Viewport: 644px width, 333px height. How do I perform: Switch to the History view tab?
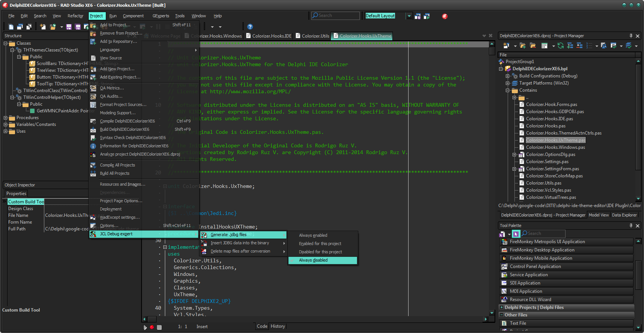(x=278, y=326)
